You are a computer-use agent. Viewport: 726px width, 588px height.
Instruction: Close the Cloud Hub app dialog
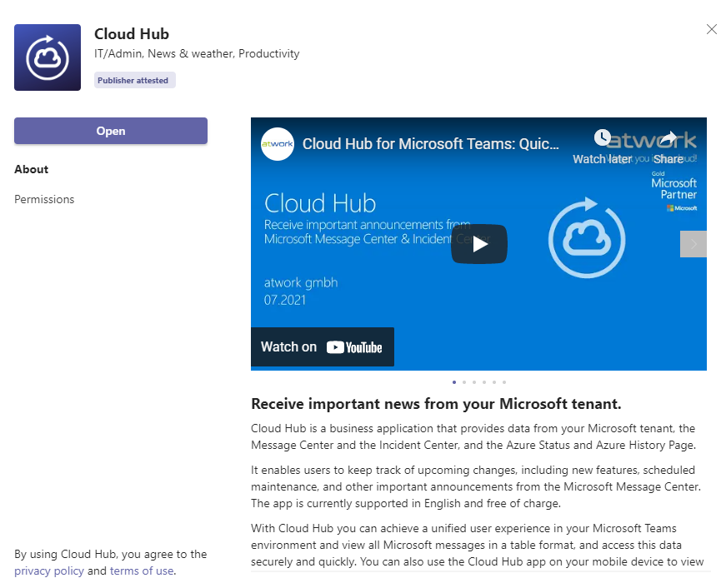(712, 30)
